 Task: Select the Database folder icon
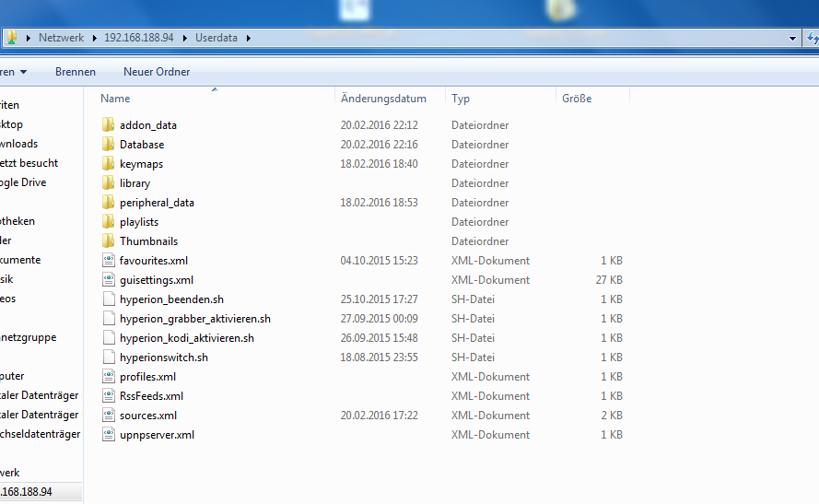click(x=108, y=145)
